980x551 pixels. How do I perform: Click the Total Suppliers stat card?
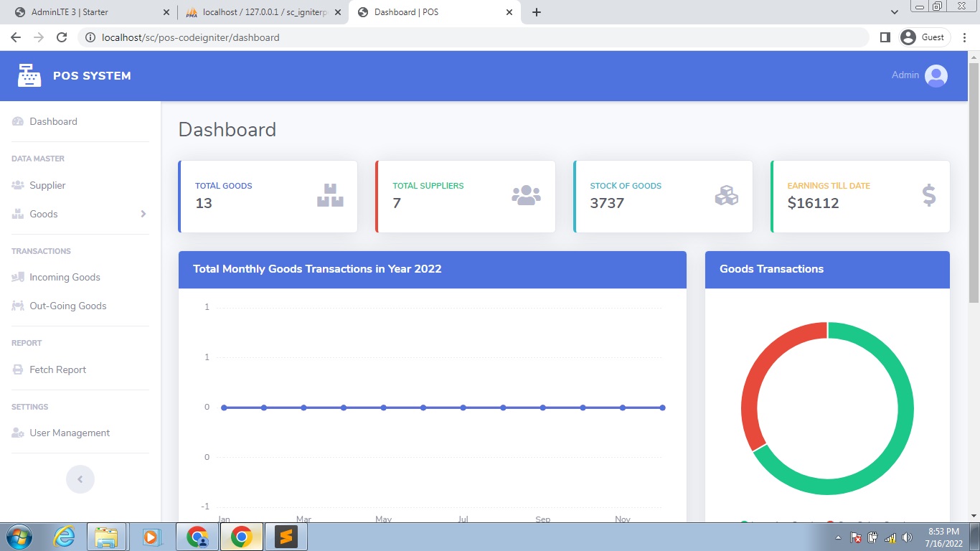pyautogui.click(x=465, y=195)
